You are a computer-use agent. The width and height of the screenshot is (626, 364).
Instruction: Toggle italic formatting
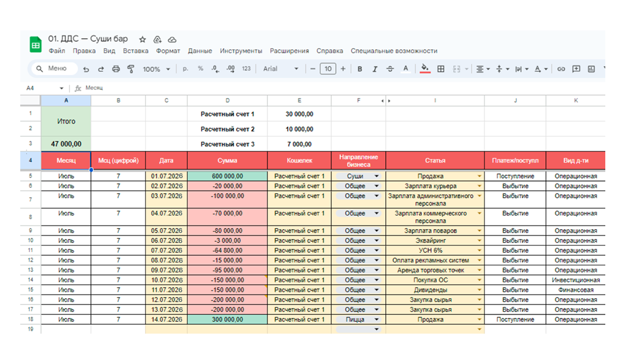coord(375,69)
